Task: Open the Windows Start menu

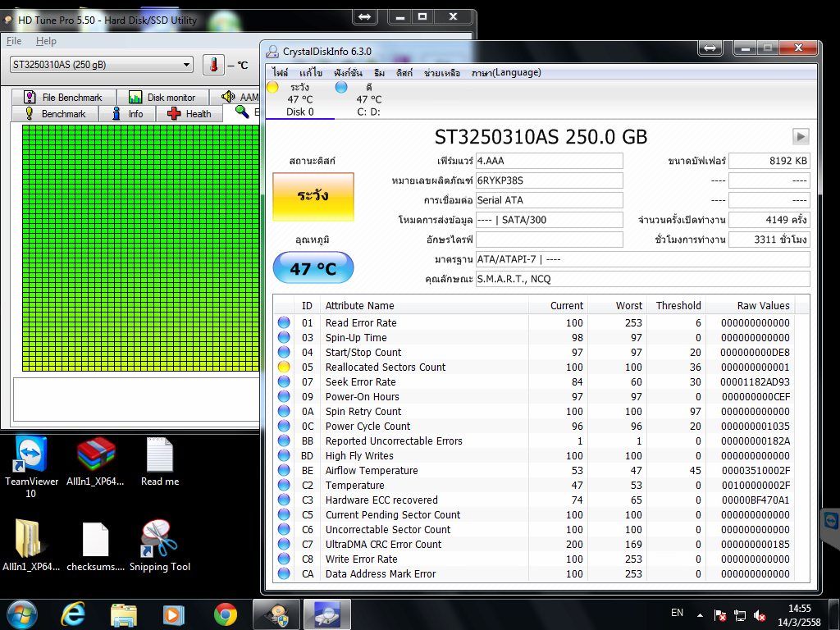Action: pyautogui.click(x=21, y=614)
